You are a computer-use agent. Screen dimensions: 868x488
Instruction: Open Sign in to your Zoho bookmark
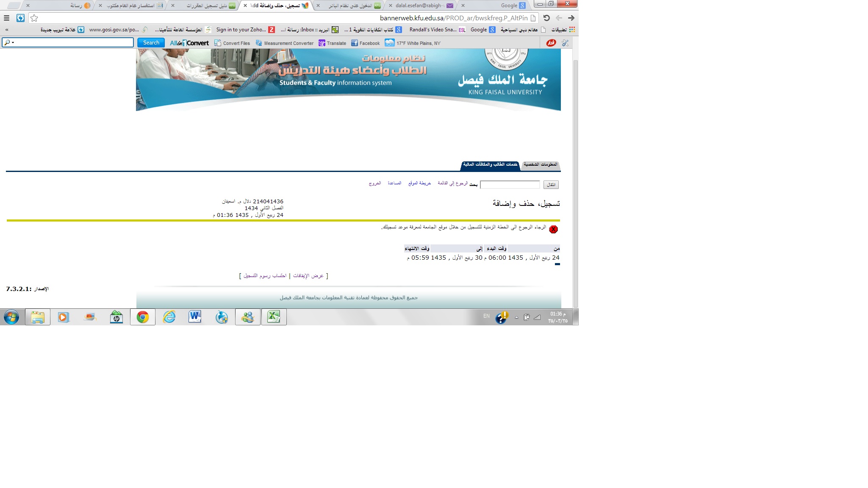click(x=245, y=30)
